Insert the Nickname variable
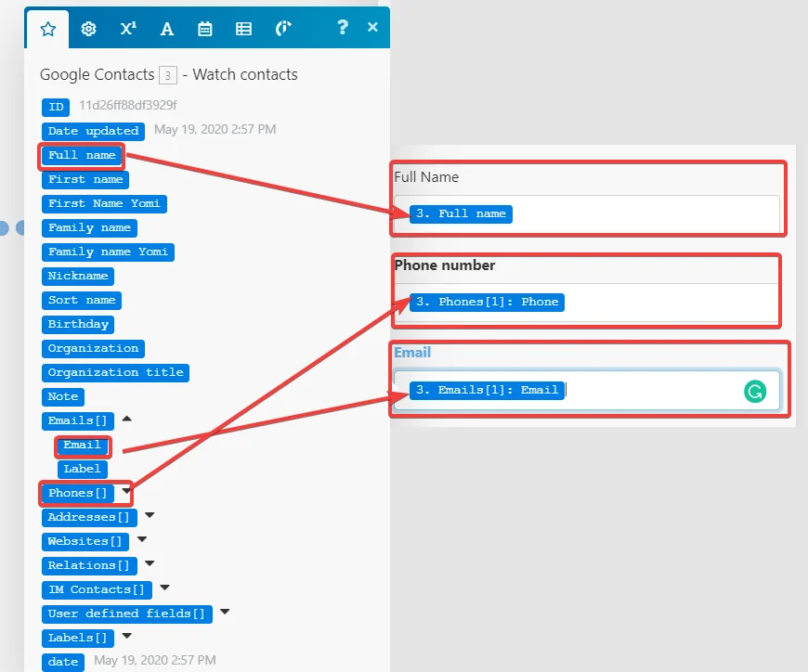 coord(78,277)
